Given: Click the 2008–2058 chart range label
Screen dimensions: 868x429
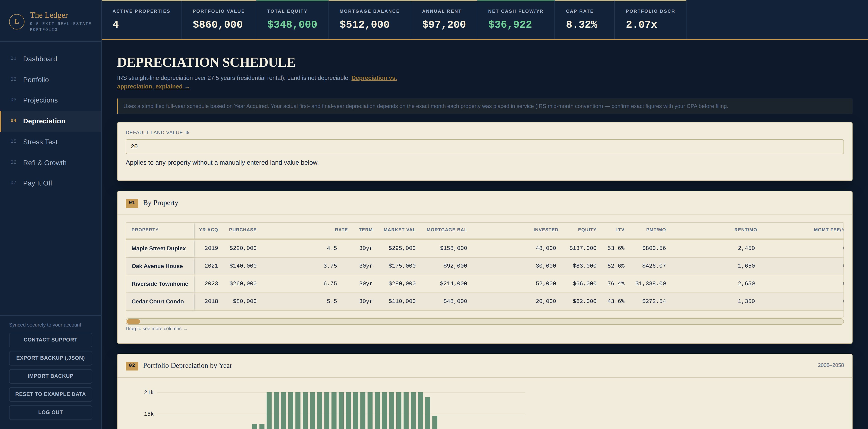Looking at the screenshot, I should click(831, 365).
